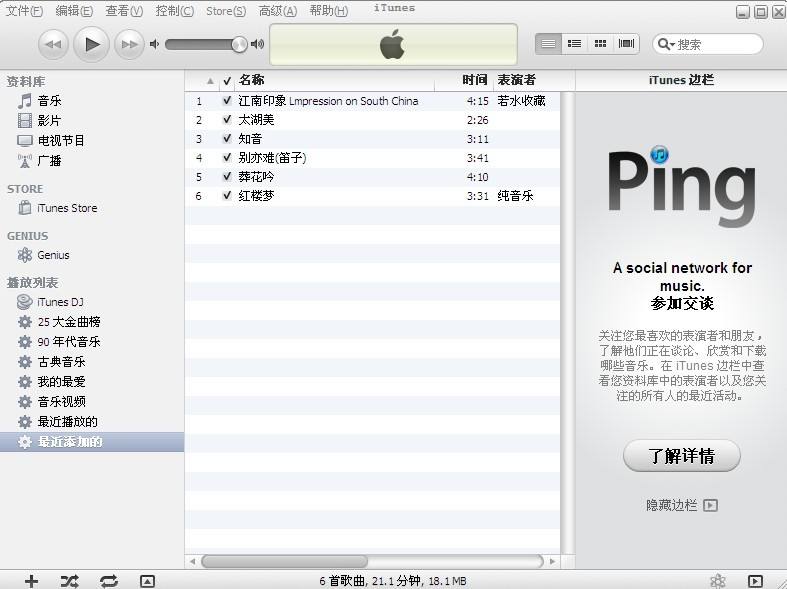787x589 pixels.
Task: Click the horizontal scrollbar thumb
Action: [x=285, y=561]
